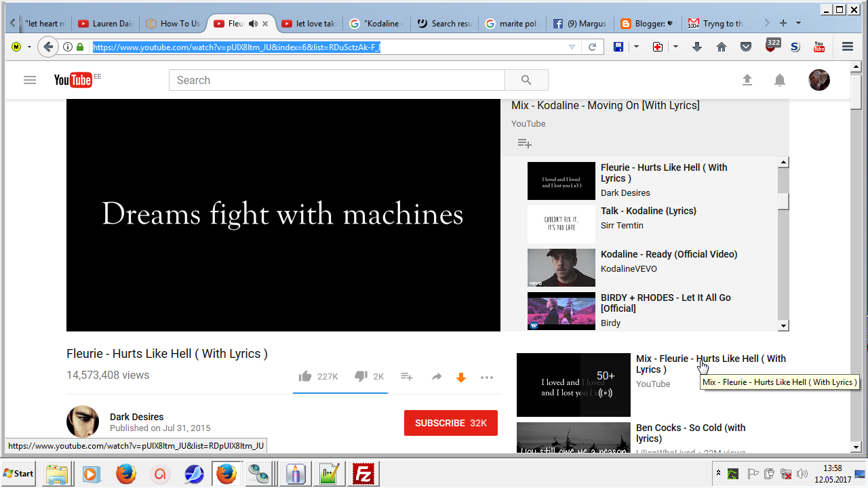
Task: Open the taskbar volume speaker icon
Action: coord(803,473)
